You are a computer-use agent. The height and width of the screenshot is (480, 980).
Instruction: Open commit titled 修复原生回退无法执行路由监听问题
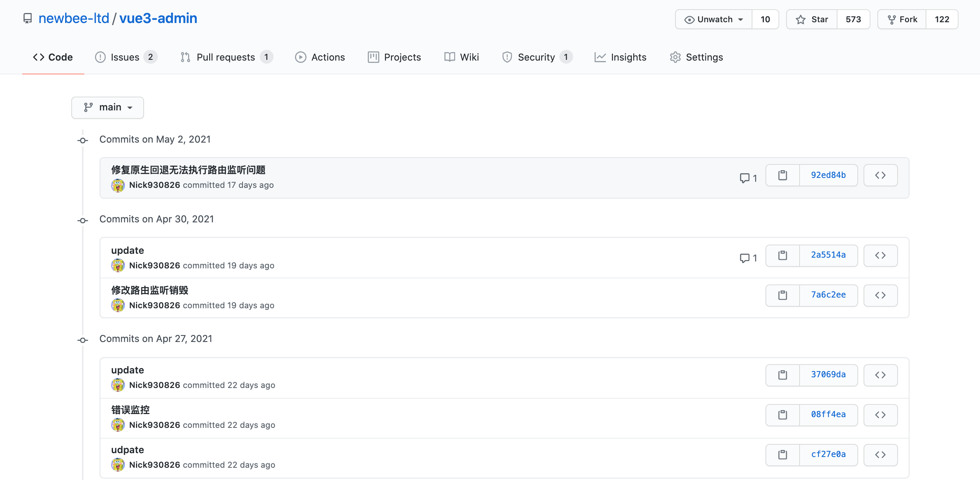(x=188, y=170)
